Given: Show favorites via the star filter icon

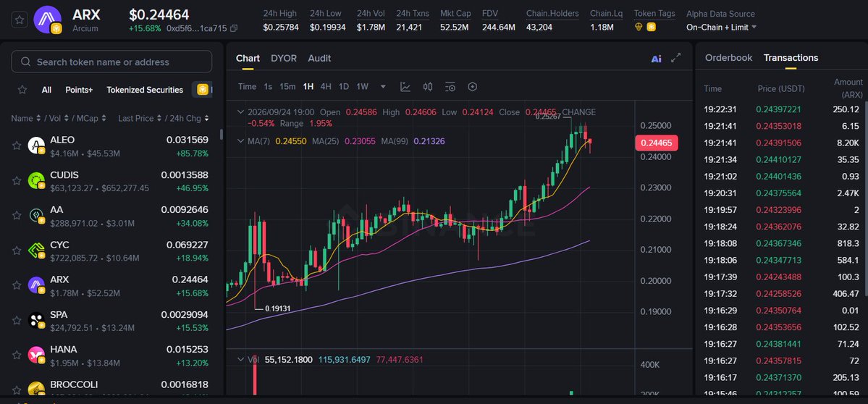Looking at the screenshot, I should point(22,90).
